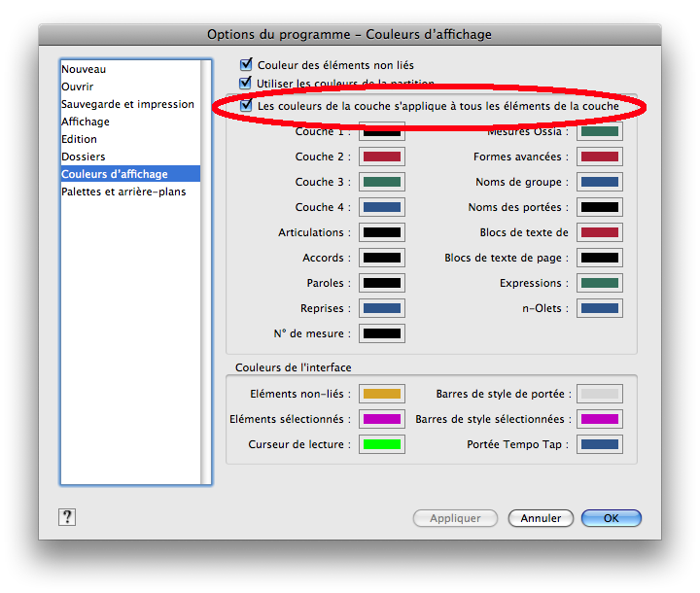Select 'Nouveau' in the options list
The image size is (700, 593).
coord(84,69)
